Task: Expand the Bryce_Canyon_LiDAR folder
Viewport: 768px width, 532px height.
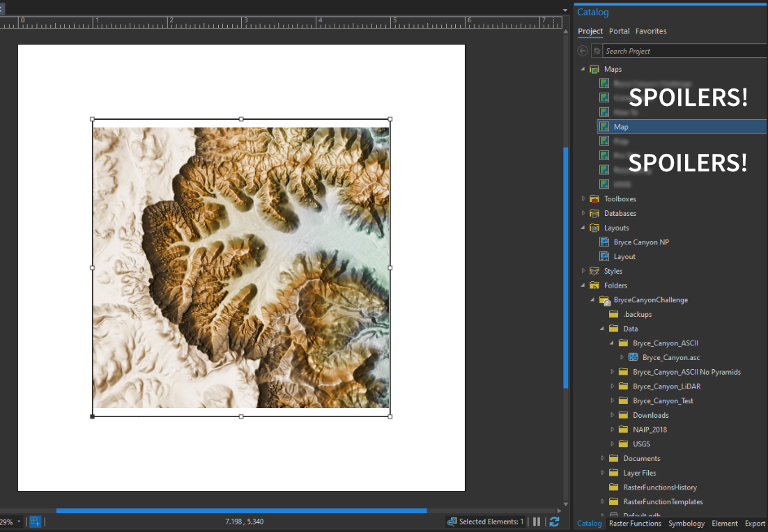Action: pos(612,386)
